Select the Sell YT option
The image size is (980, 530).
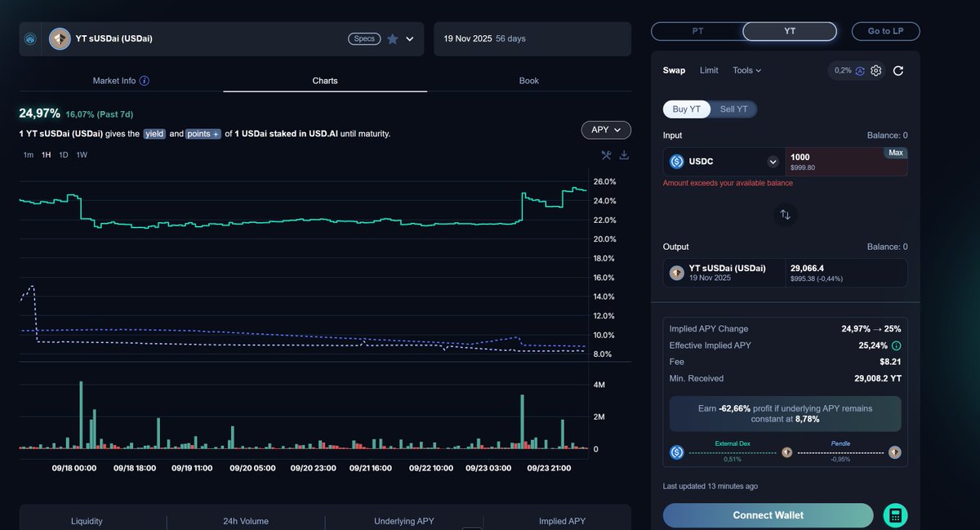pyautogui.click(x=733, y=109)
